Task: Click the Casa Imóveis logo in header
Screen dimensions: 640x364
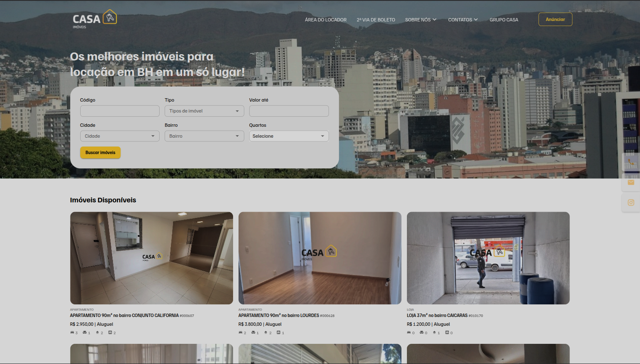Action: tap(94, 19)
